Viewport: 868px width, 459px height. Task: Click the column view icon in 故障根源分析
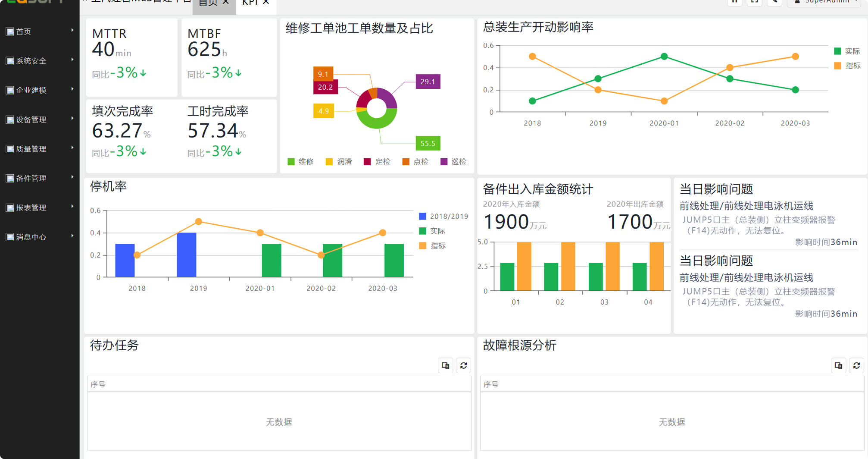(838, 365)
